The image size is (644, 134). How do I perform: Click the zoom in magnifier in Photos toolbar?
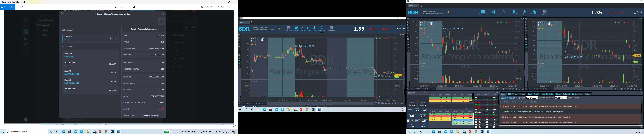pos(104,7)
